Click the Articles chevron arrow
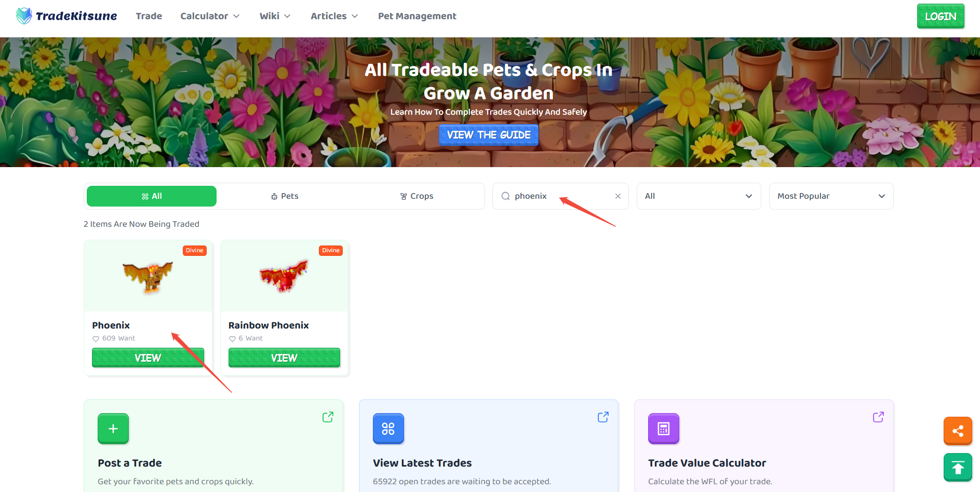The width and height of the screenshot is (980, 492). pos(355,16)
